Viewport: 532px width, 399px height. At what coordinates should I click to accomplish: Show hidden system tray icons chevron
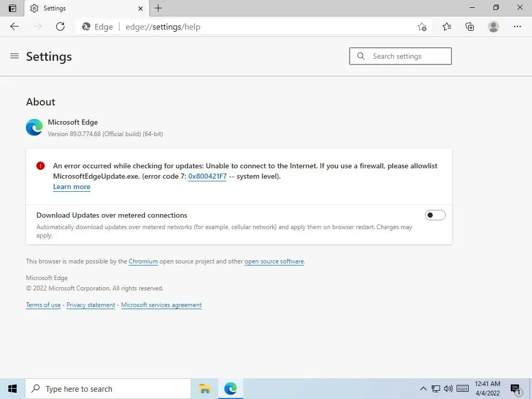(423, 389)
